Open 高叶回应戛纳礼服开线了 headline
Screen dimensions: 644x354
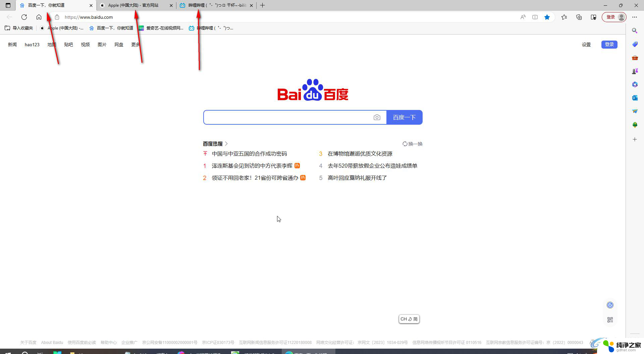pyautogui.click(x=357, y=178)
